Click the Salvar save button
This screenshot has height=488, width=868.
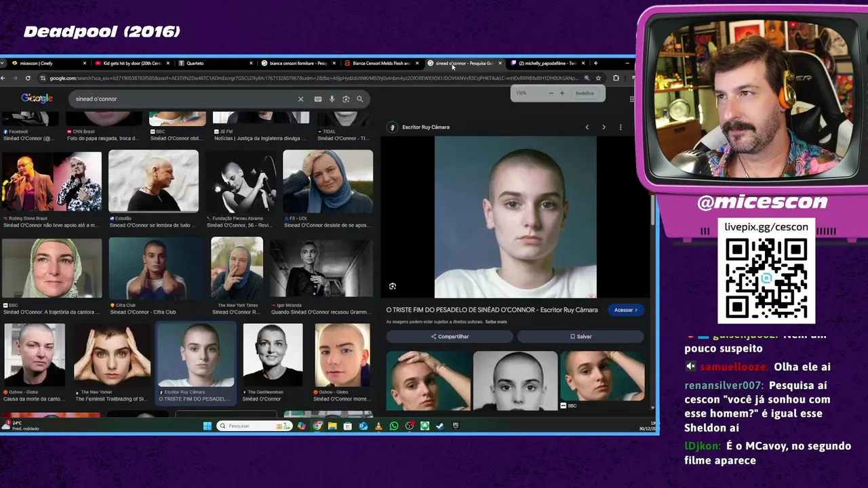(x=580, y=336)
